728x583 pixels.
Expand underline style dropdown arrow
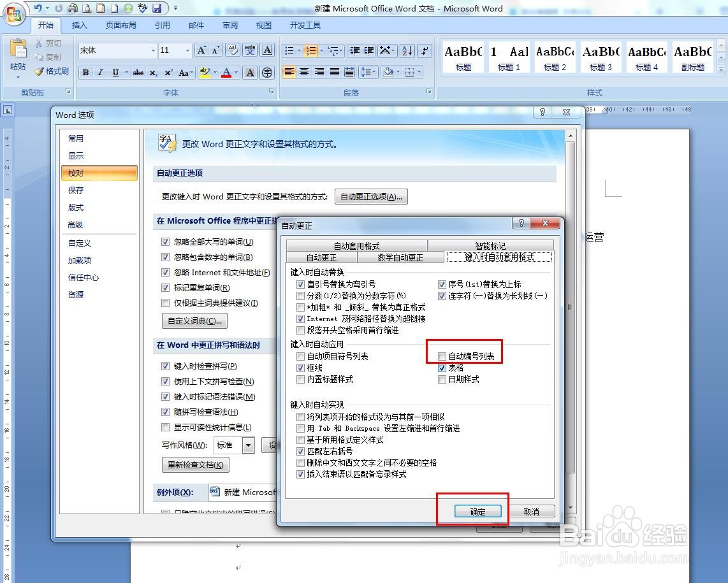click(126, 73)
